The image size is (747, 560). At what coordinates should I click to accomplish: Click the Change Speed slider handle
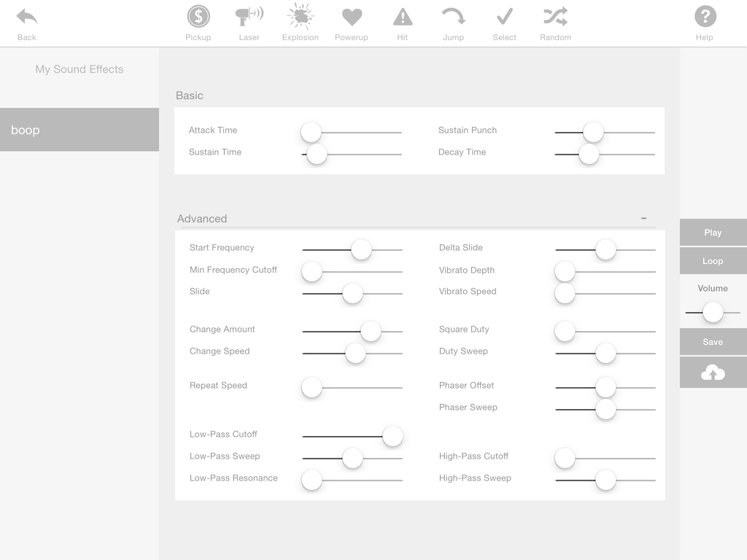(355, 354)
